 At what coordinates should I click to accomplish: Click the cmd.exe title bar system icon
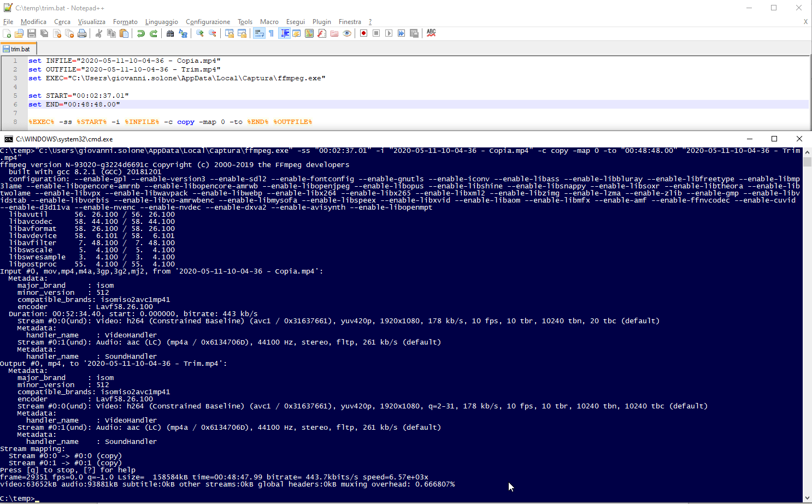[8, 139]
